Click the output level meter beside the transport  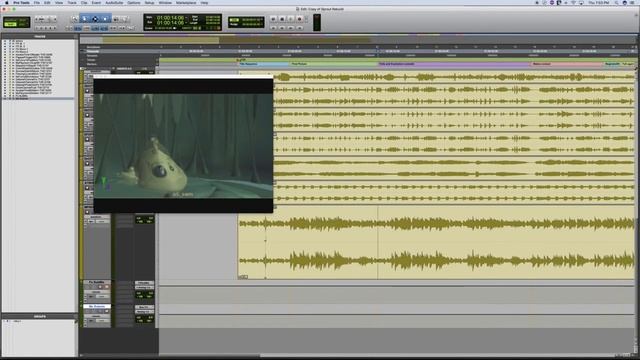tap(317, 22)
